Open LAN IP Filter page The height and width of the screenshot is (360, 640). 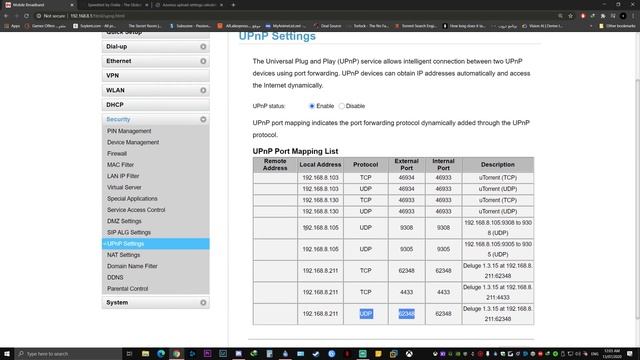click(123, 176)
